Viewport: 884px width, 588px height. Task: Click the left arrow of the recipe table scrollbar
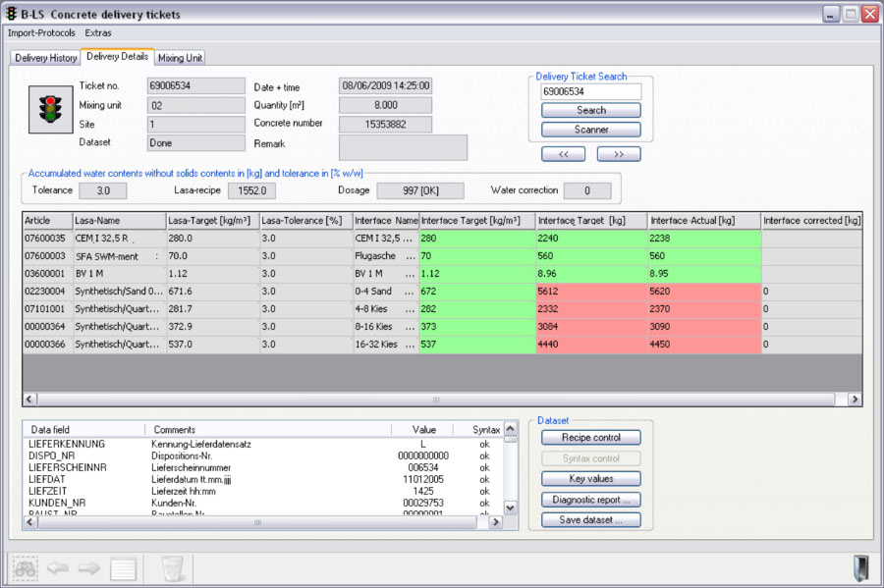[29, 400]
